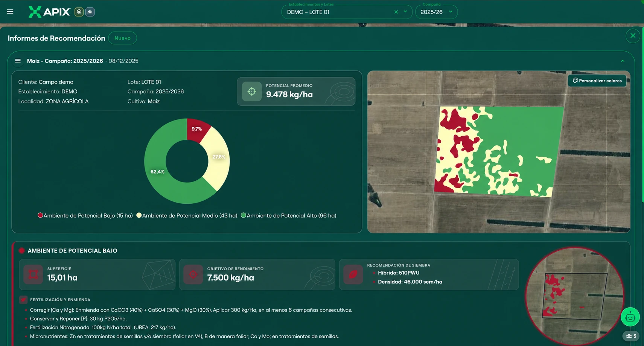This screenshot has height=346, width=644.
Task: Toggle Ambiente de Potencial Medio legend item
Action: (x=187, y=215)
